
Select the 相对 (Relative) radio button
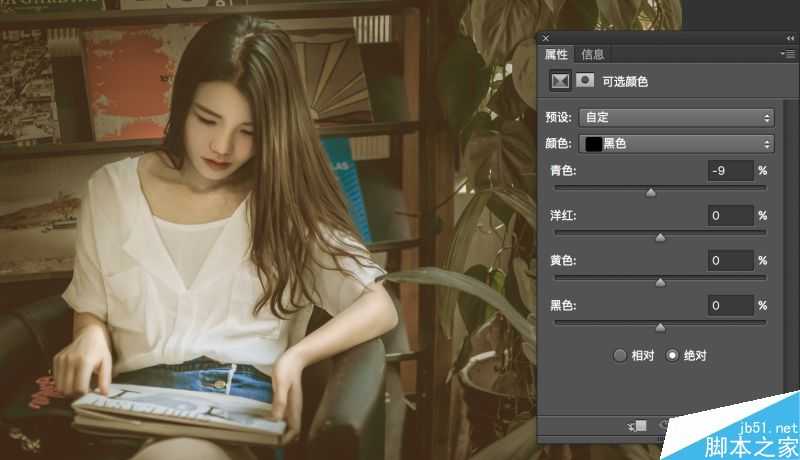(620, 355)
